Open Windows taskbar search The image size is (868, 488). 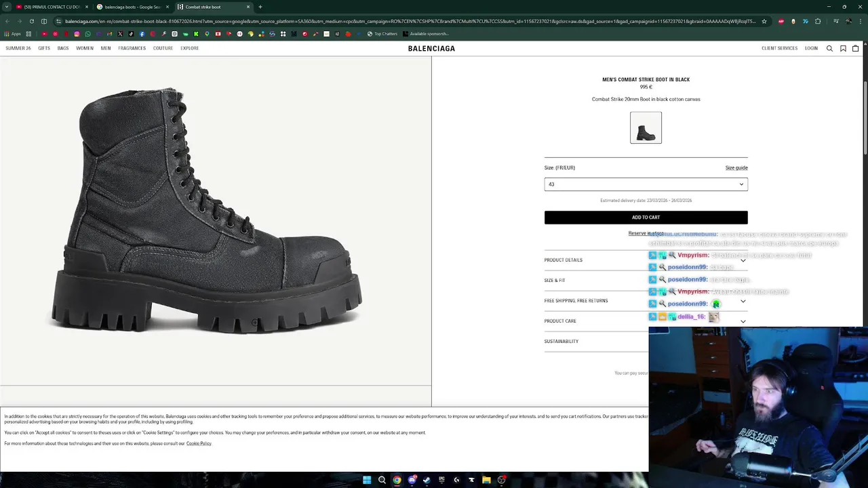(382, 480)
